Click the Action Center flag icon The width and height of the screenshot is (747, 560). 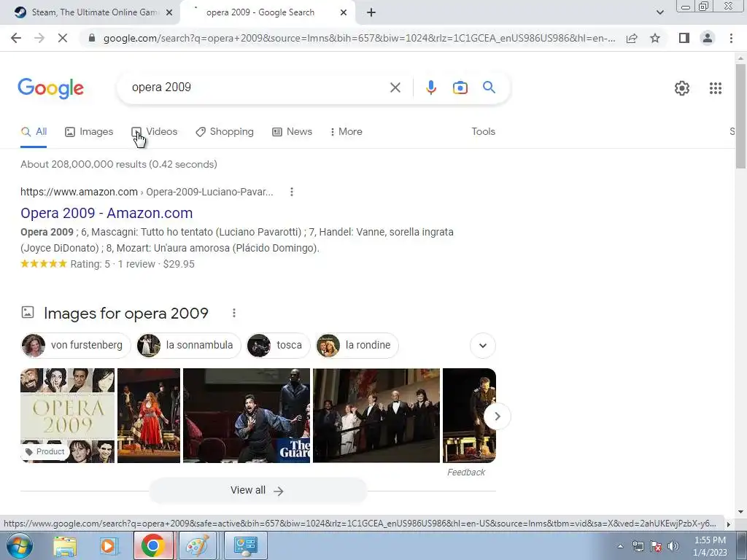656,546
